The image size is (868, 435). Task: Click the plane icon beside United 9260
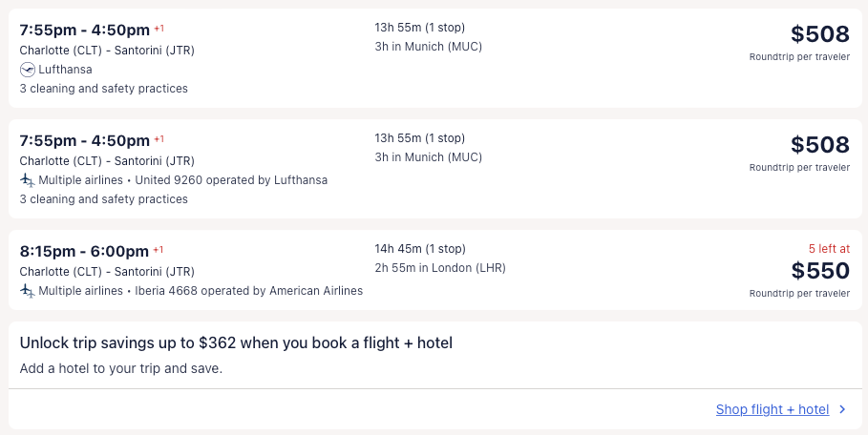27,179
